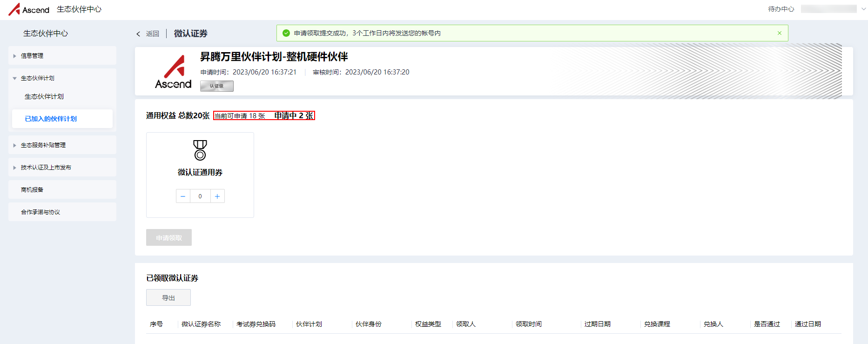Click the 兑换人 column header

coord(713,324)
